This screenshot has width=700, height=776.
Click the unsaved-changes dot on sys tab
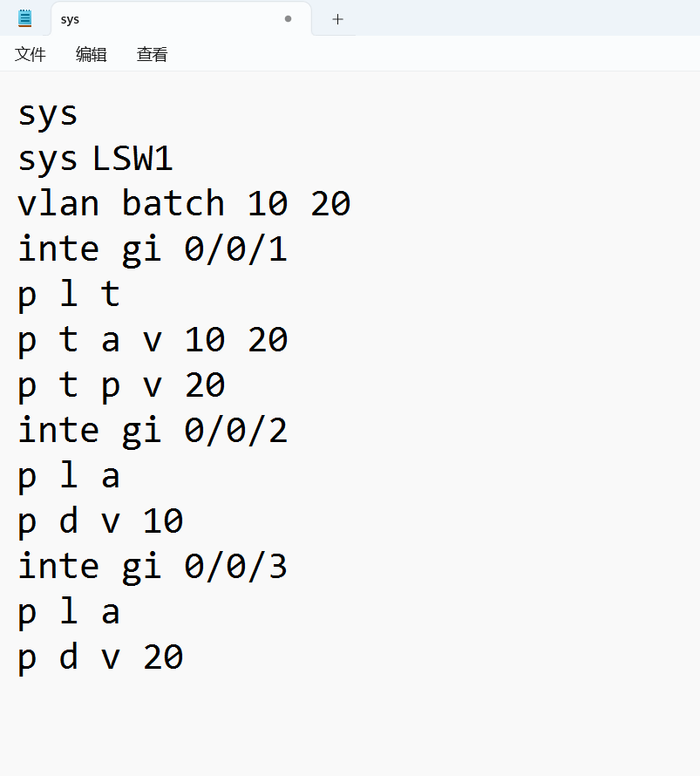(288, 18)
